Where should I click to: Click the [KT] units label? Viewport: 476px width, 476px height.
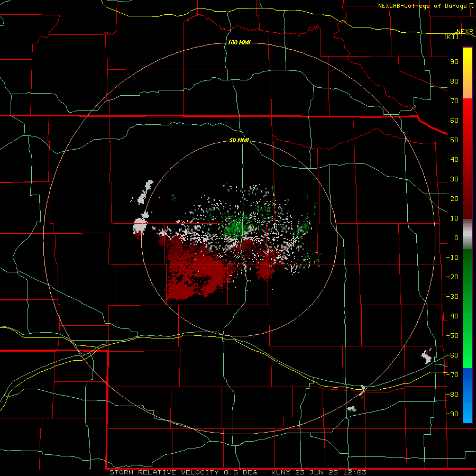coord(452,36)
